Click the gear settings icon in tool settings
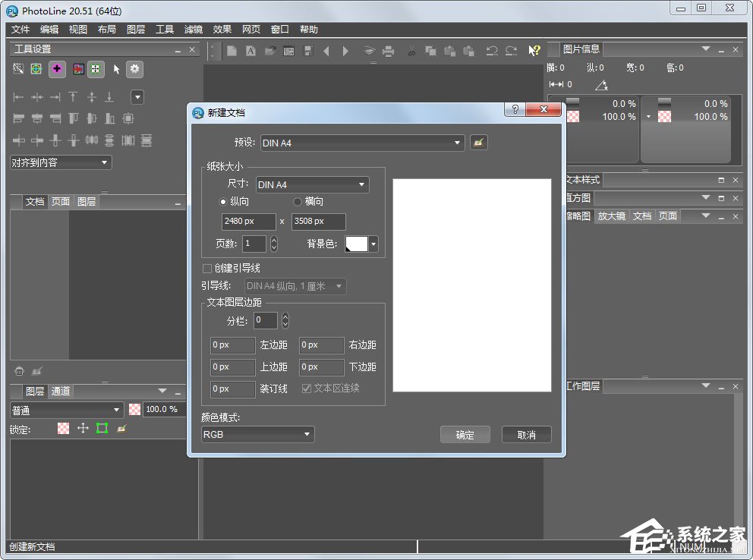753x560 pixels. pos(135,69)
